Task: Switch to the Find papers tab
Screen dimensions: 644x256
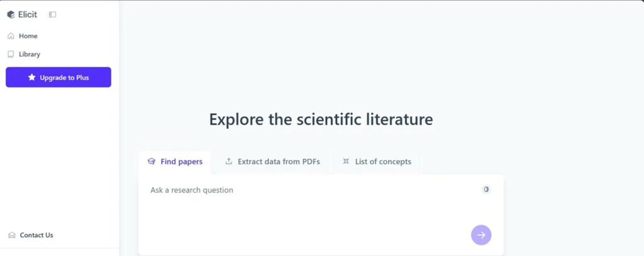Action: (181, 162)
